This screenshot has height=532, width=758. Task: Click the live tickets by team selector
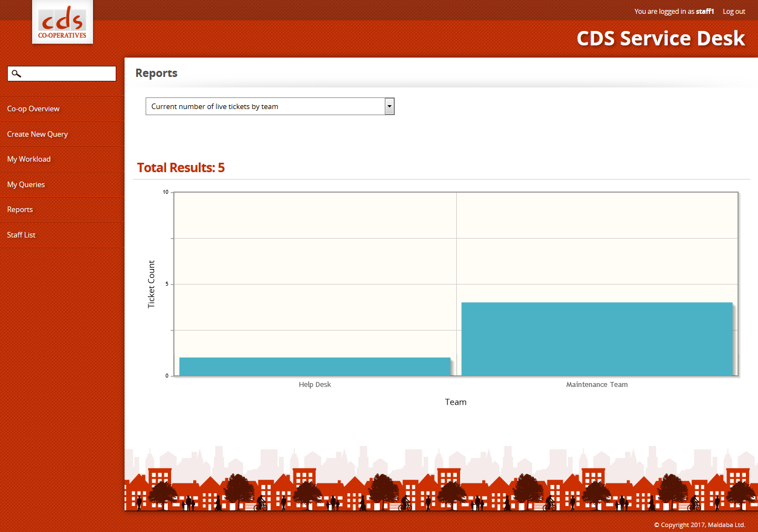(x=265, y=106)
